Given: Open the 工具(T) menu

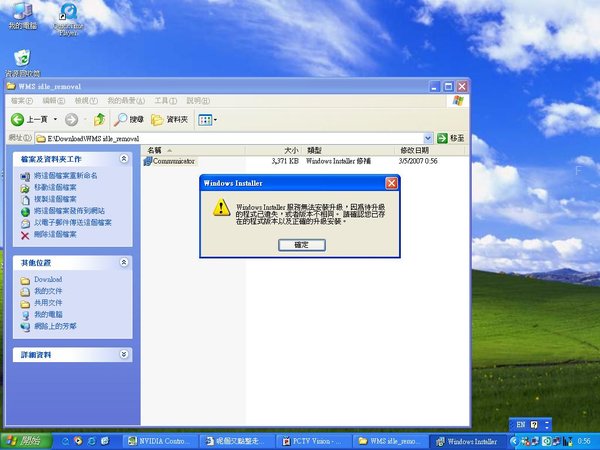Looking at the screenshot, I should pyautogui.click(x=165, y=101).
